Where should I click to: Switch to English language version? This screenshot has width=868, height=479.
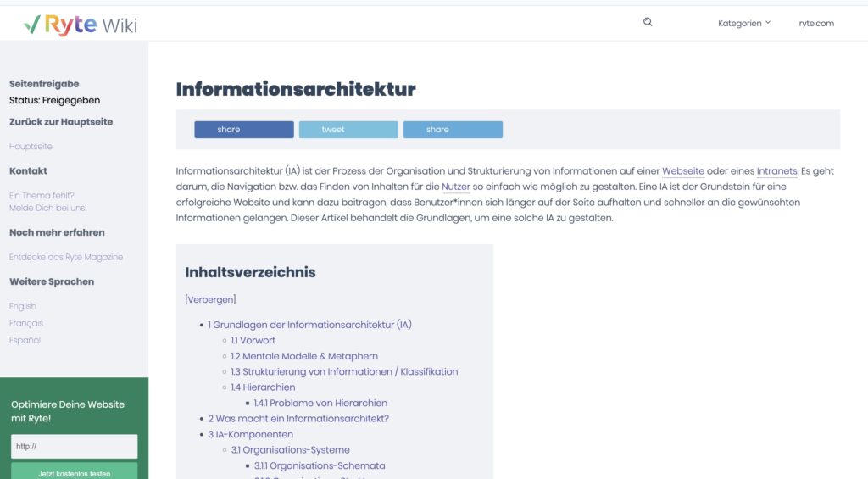coord(23,306)
